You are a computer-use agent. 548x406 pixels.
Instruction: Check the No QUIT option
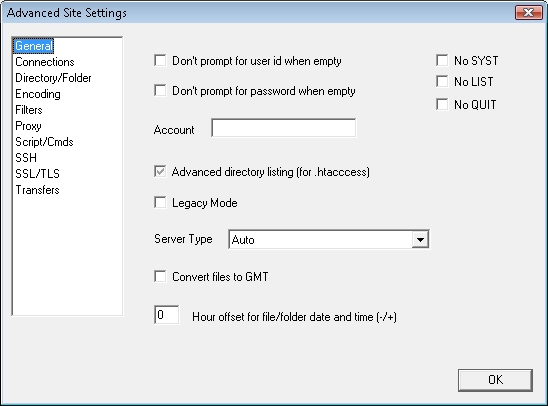(x=442, y=104)
